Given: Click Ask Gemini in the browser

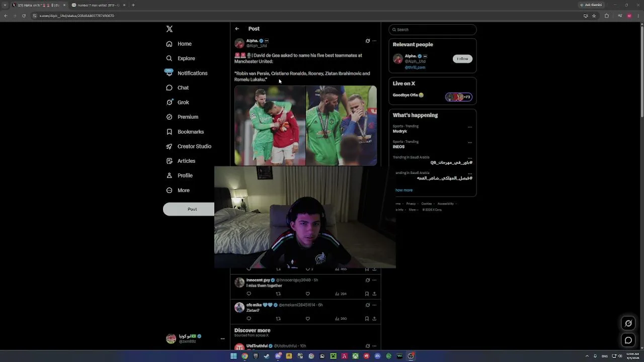Looking at the screenshot, I should pos(591,5).
